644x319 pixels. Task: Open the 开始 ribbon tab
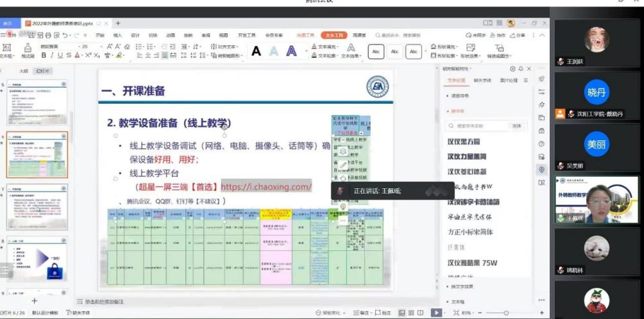click(100, 36)
